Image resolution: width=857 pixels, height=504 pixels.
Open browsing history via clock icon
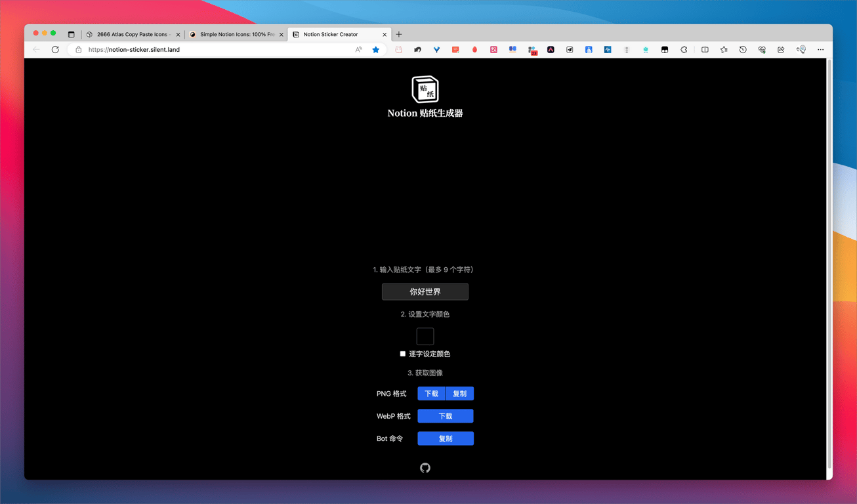742,49
